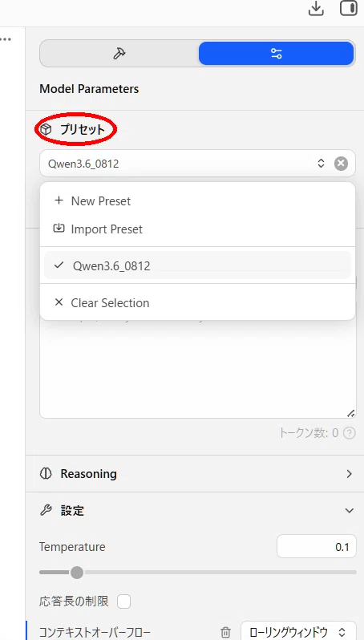Toggle the right sidebar panel icon
The height and width of the screenshot is (640, 364).
tap(349, 8)
